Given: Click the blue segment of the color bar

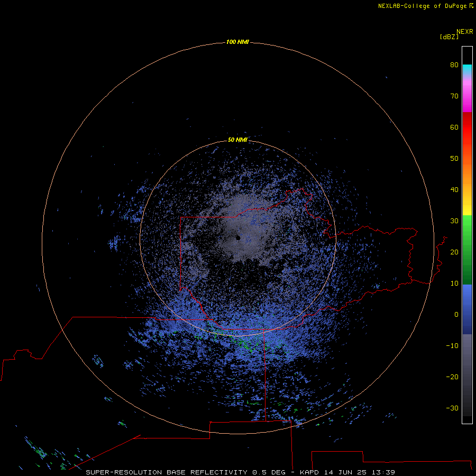Looking at the screenshot, I should click(467, 309).
